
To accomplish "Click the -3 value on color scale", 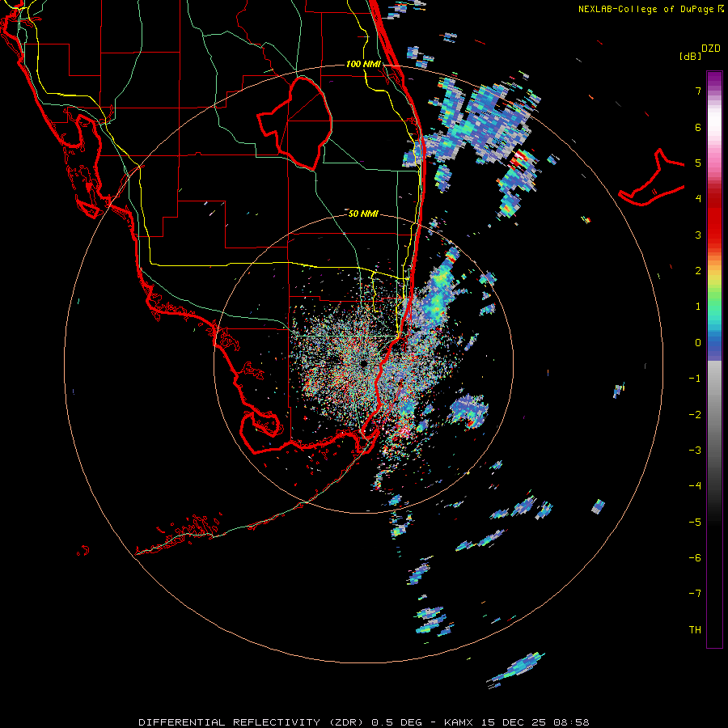I will coord(695,451).
